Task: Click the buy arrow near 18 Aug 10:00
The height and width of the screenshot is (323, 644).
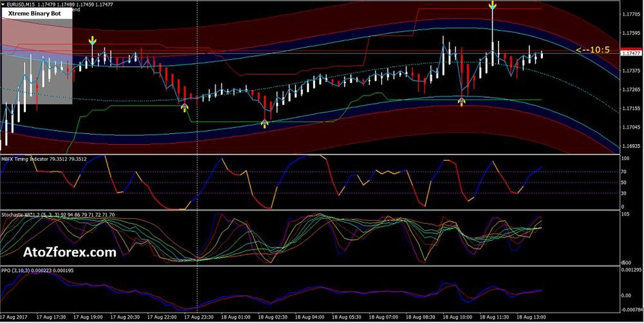Action: click(462, 101)
